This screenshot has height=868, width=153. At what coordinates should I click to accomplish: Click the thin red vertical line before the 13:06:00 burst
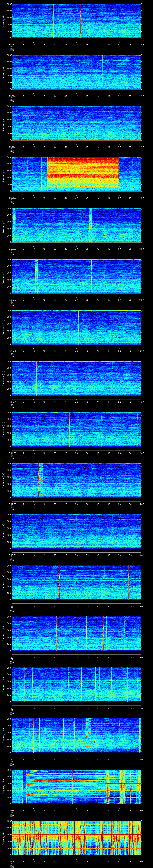tap(41, 174)
